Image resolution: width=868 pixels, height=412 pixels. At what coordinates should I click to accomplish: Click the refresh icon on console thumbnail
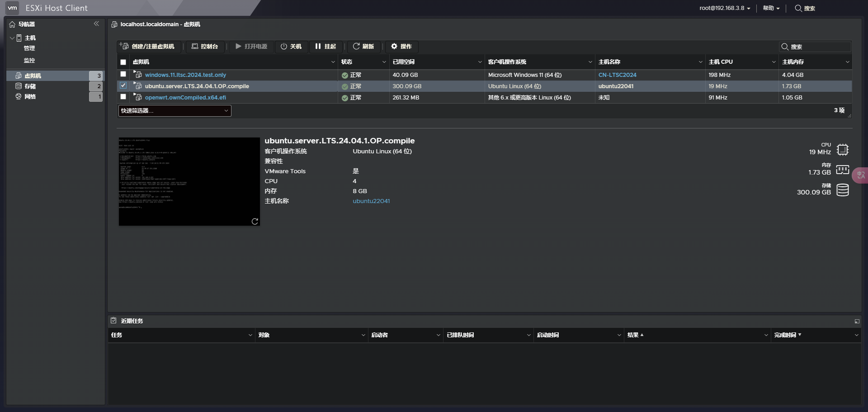coord(255,221)
